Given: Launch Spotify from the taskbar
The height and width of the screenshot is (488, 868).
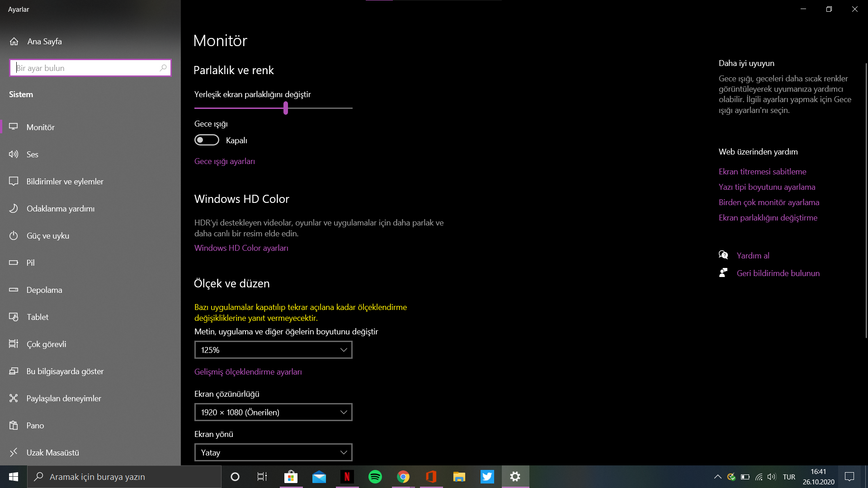Looking at the screenshot, I should click(375, 477).
